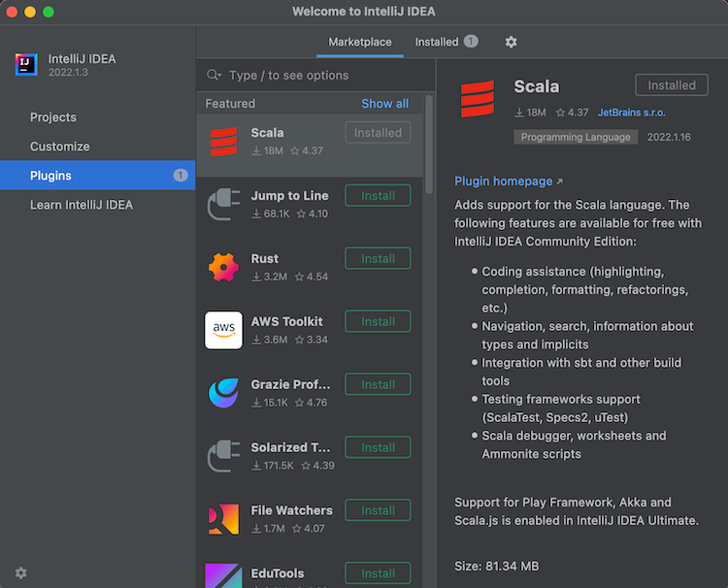Screen dimensions: 728x588
Task: Open plugin settings gear next to Installed tab
Action: [511, 43]
